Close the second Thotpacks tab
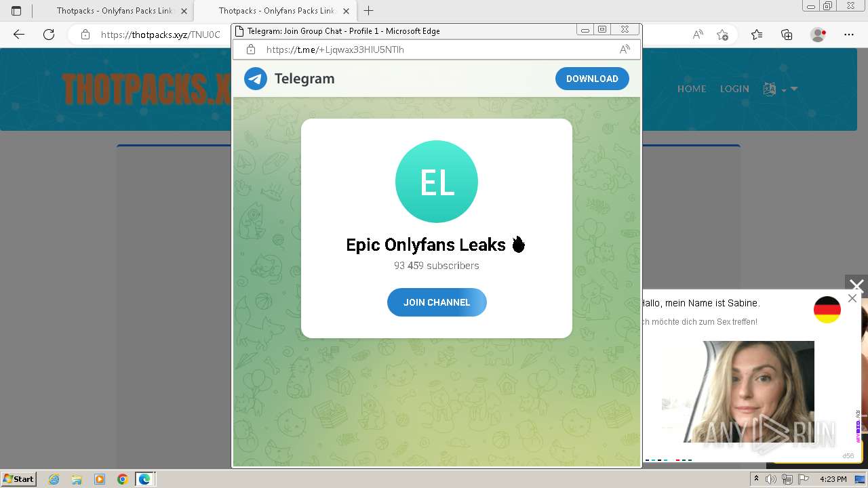 tap(346, 11)
